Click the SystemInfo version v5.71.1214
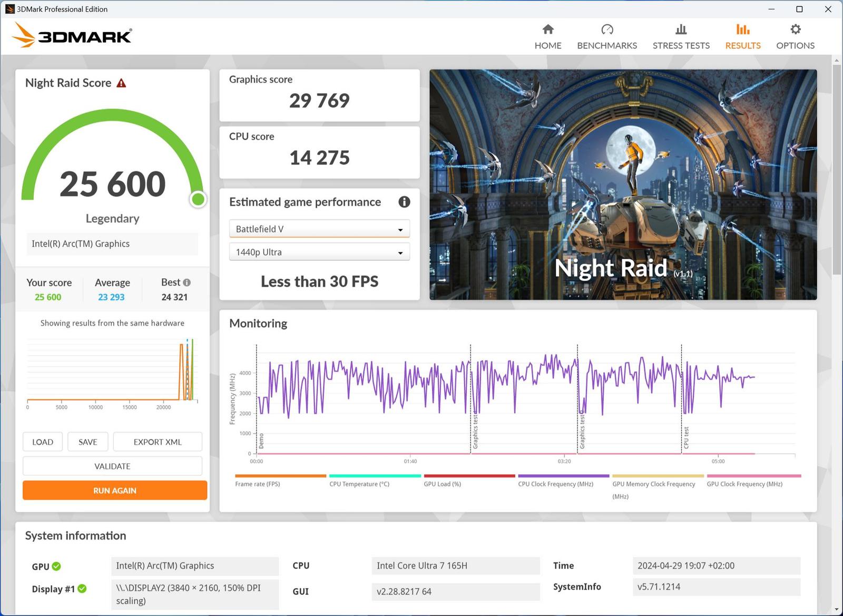The image size is (843, 616). pyautogui.click(x=716, y=587)
